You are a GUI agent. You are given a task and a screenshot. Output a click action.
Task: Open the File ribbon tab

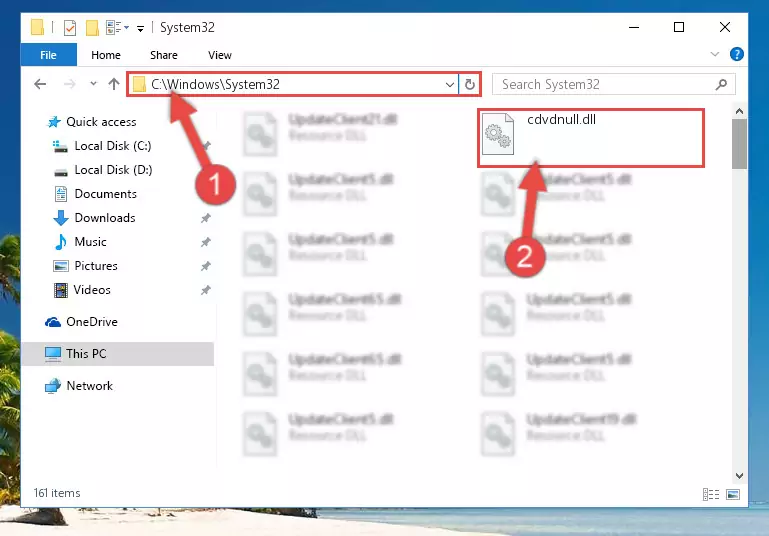(x=49, y=55)
